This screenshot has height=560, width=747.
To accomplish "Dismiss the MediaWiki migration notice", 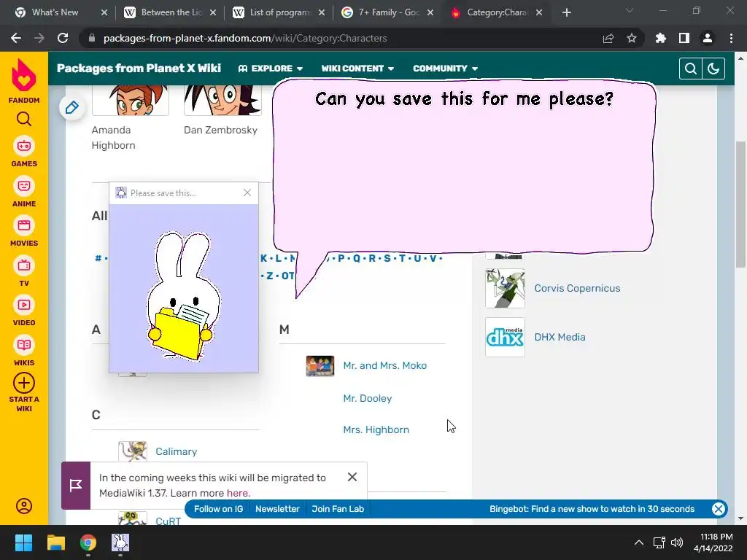I will click(352, 477).
